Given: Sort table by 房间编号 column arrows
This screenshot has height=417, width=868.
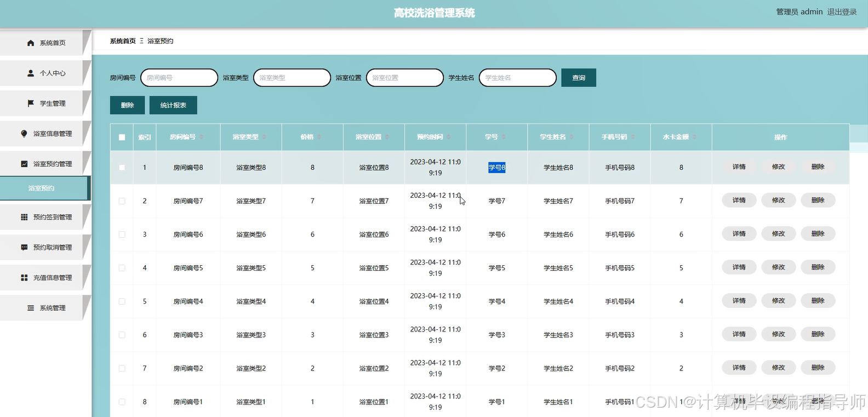Looking at the screenshot, I should pos(202,137).
